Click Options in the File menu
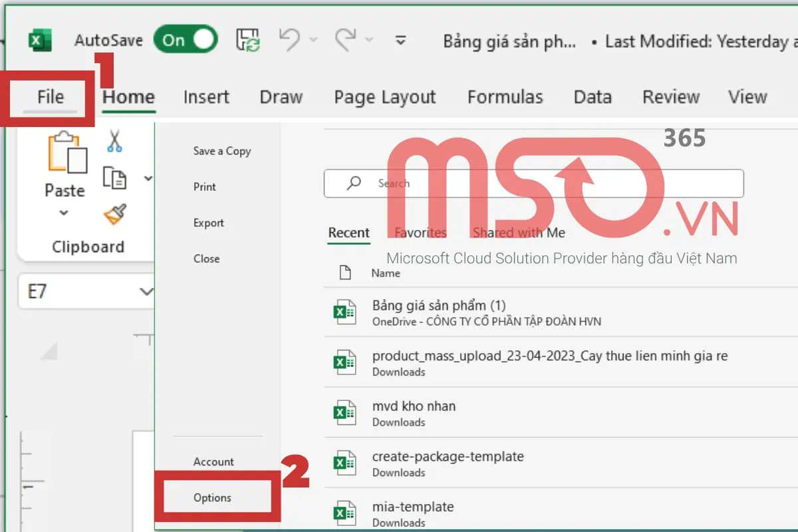Image resolution: width=798 pixels, height=532 pixels. pyautogui.click(x=212, y=497)
